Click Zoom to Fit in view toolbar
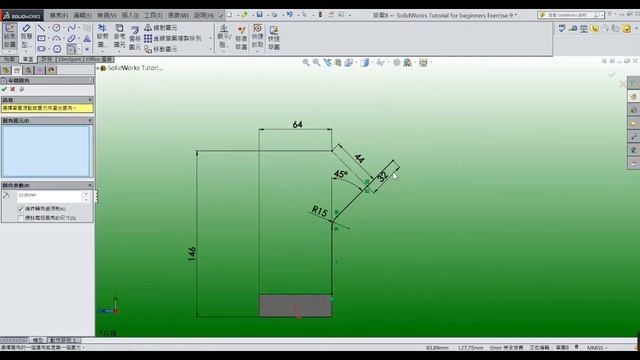 [306, 62]
